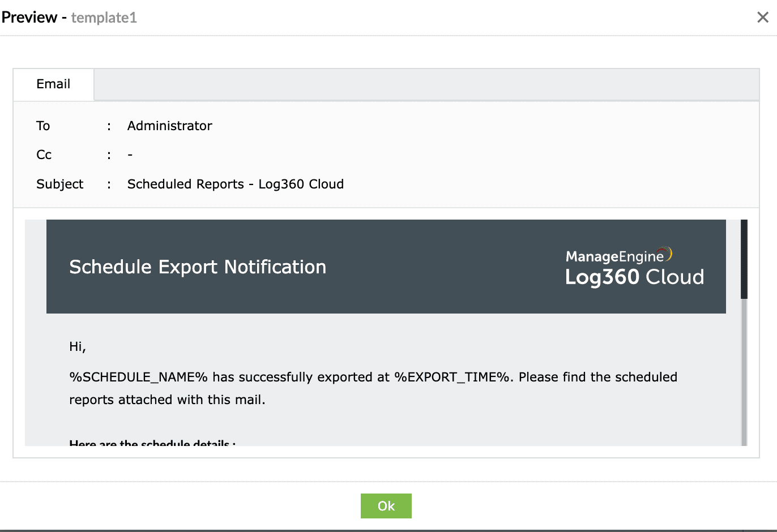
Task: Click the Administrator recipient value
Action: pyautogui.click(x=169, y=126)
